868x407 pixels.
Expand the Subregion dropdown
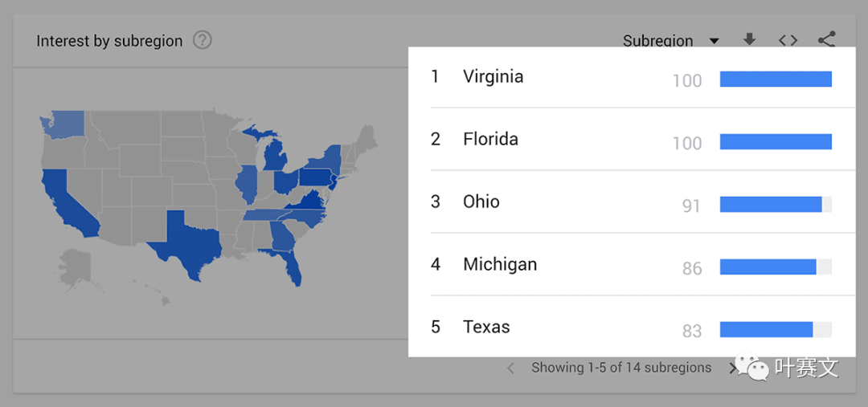pos(670,41)
